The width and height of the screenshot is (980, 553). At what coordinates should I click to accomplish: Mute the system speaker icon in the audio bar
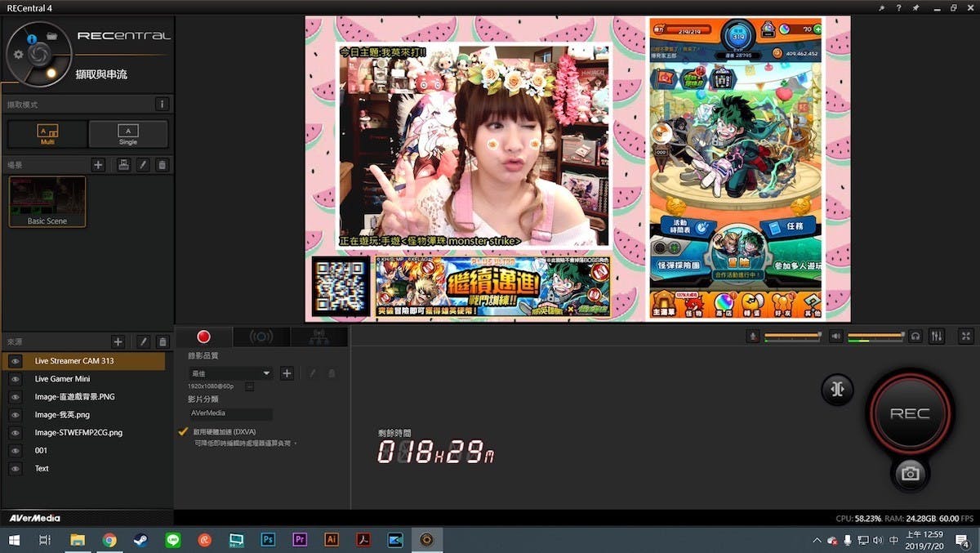point(836,336)
